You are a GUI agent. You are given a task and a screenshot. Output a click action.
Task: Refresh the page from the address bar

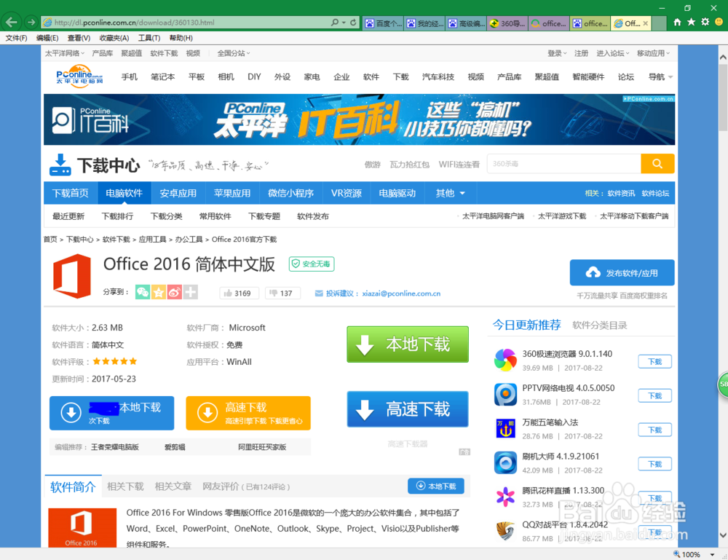point(353,23)
